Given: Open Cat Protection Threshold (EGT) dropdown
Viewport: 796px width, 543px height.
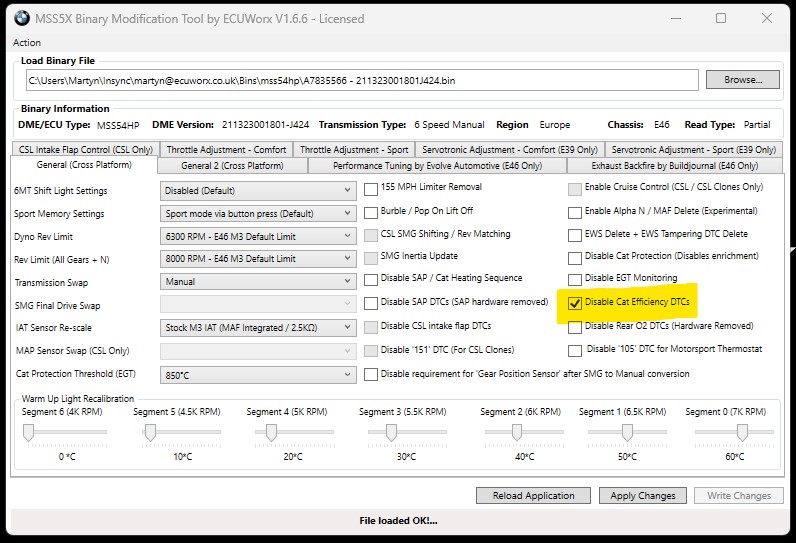Looking at the screenshot, I should tap(258, 373).
